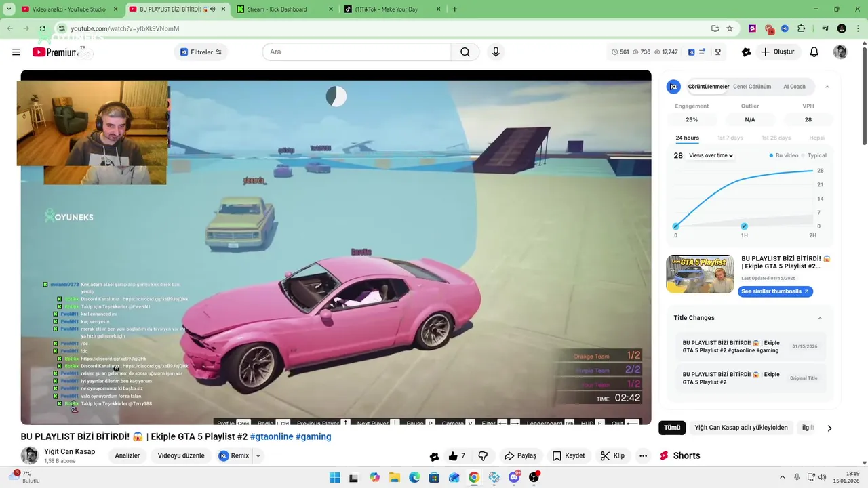
Task: Switch to the Görüntülenmeler tab
Action: 709,87
